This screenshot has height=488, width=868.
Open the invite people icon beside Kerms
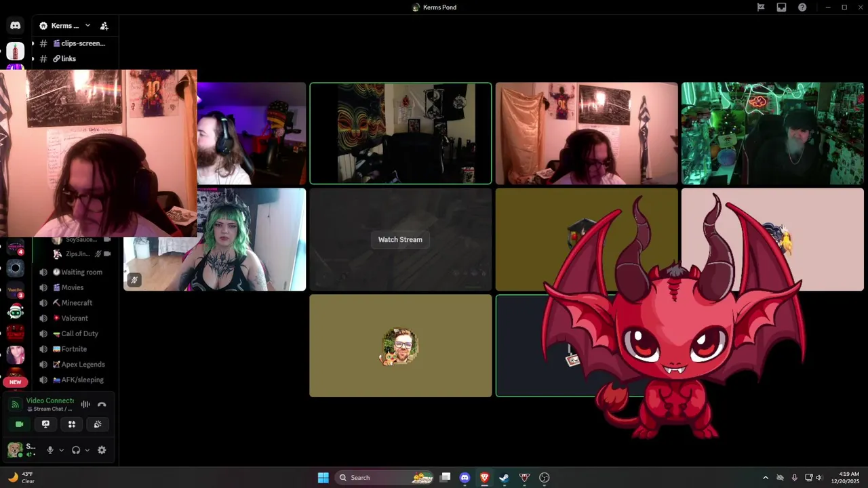pyautogui.click(x=104, y=26)
